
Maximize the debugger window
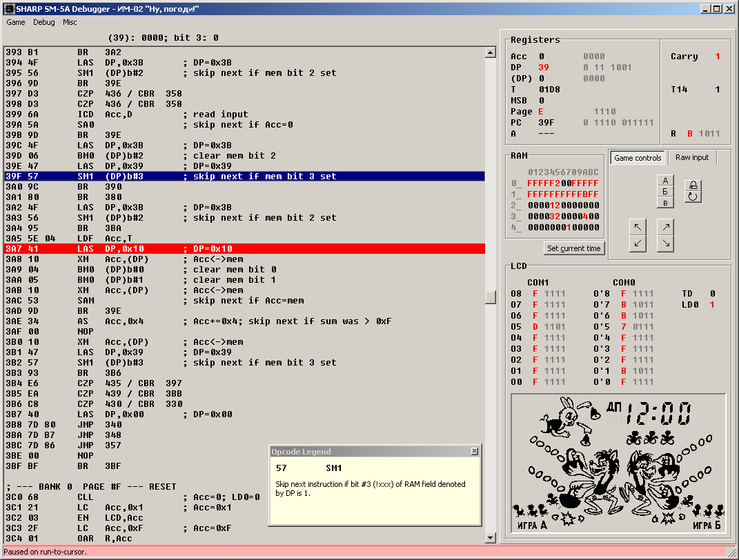tap(716, 8)
